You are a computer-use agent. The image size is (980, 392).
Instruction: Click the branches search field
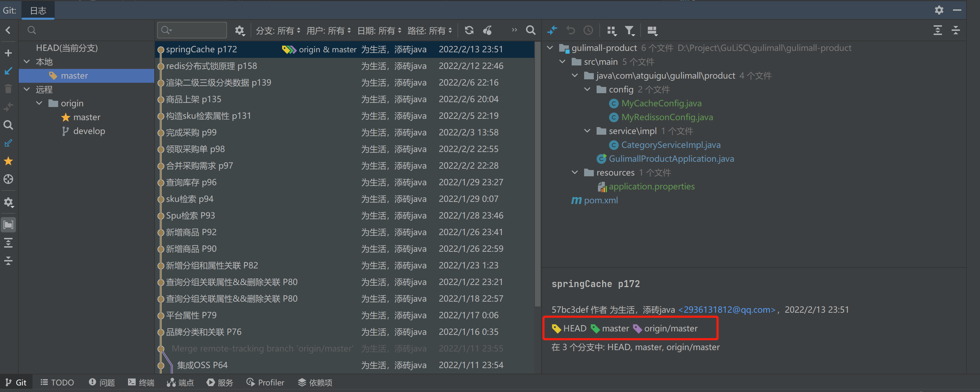pos(88,30)
